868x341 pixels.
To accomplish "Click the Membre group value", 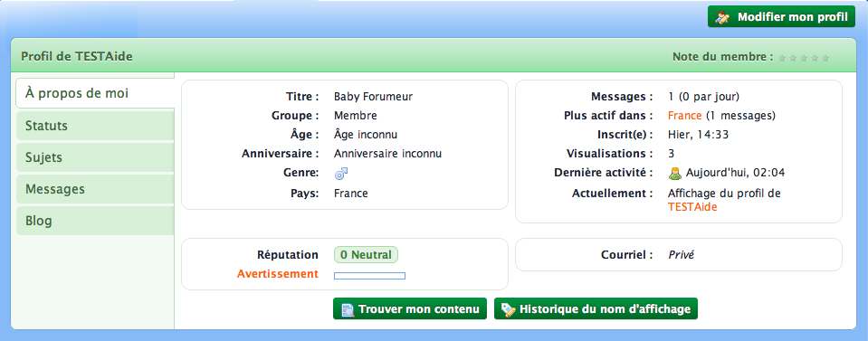I will [356, 116].
